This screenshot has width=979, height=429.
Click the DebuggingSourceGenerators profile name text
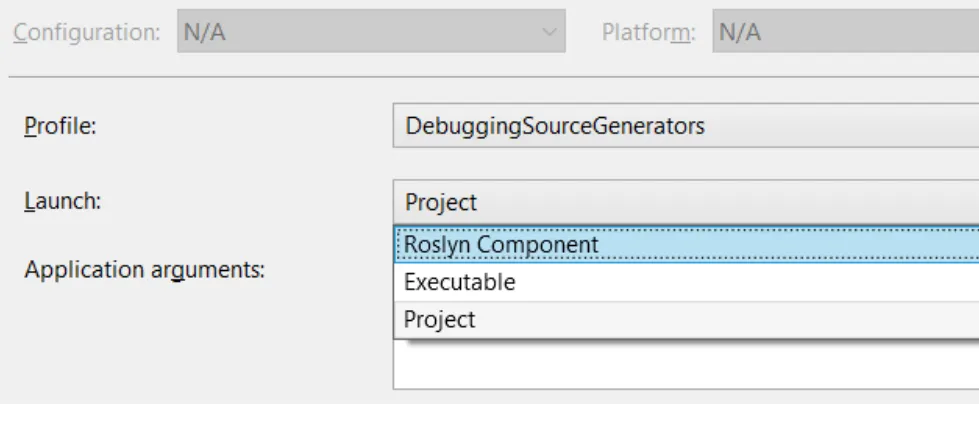pyautogui.click(x=555, y=127)
